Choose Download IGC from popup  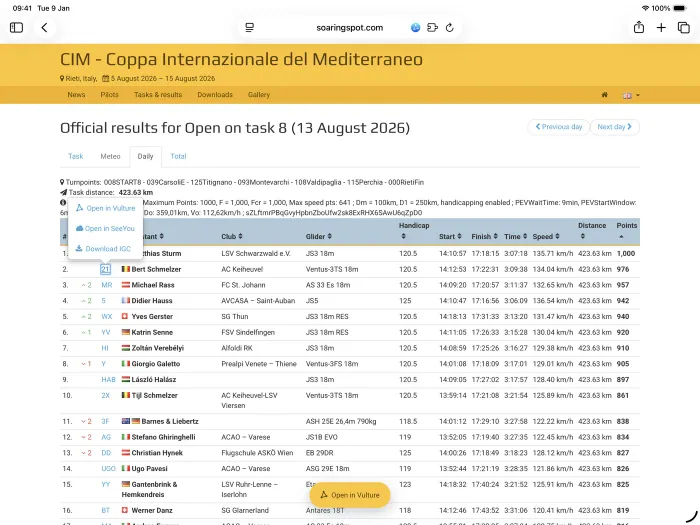click(103, 249)
